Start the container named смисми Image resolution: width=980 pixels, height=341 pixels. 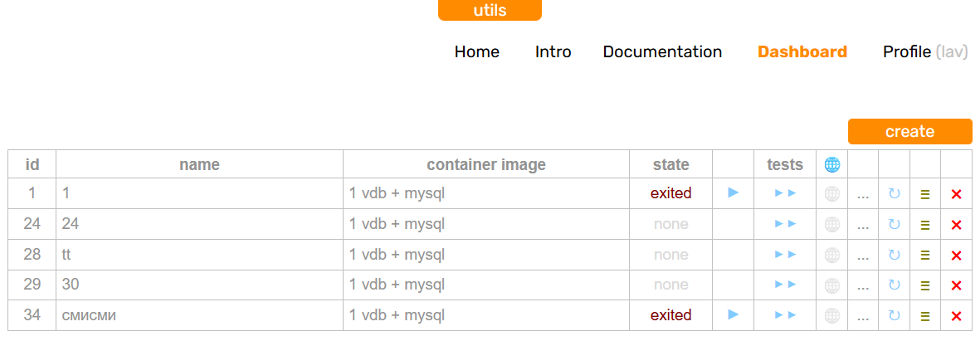point(733,314)
